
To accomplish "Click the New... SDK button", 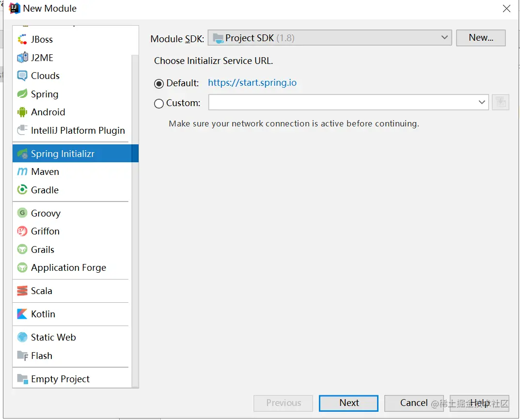I will [481, 38].
